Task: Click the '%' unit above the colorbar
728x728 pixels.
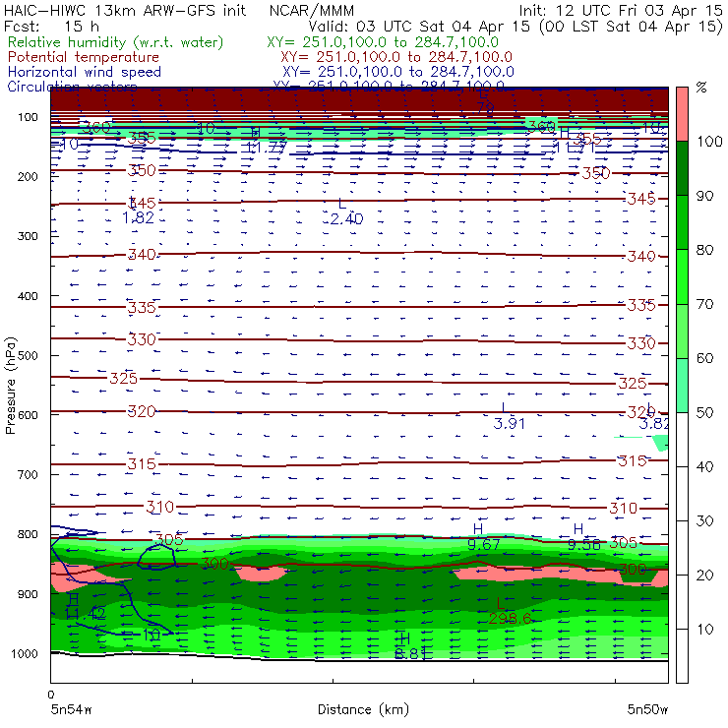Action: pyautogui.click(x=701, y=88)
